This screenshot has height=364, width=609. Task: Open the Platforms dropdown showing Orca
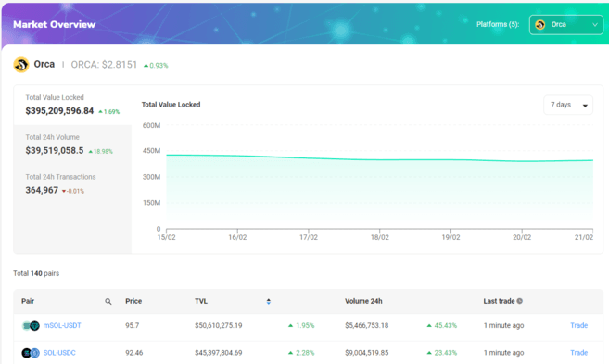pyautogui.click(x=565, y=24)
